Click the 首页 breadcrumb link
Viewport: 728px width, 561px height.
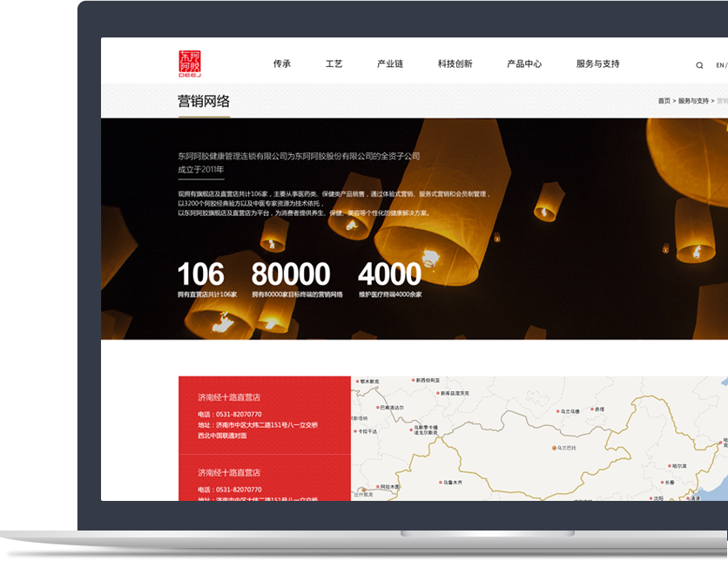point(664,101)
